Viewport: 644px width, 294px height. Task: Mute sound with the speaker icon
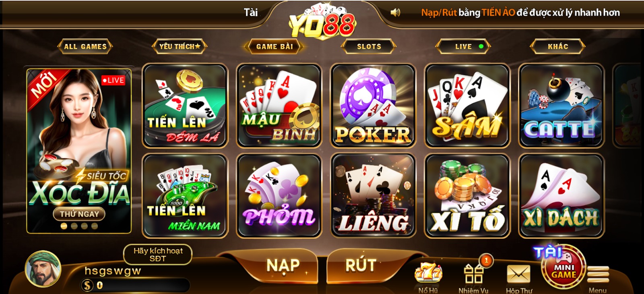395,12
